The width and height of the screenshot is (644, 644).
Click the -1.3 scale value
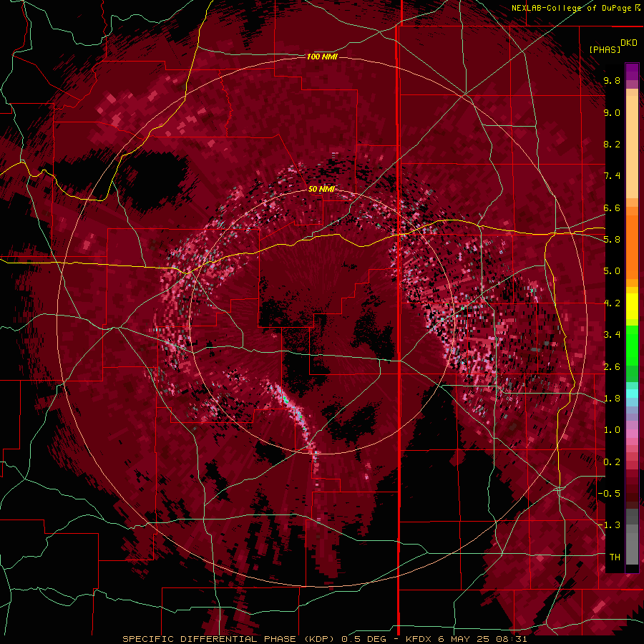609,525
